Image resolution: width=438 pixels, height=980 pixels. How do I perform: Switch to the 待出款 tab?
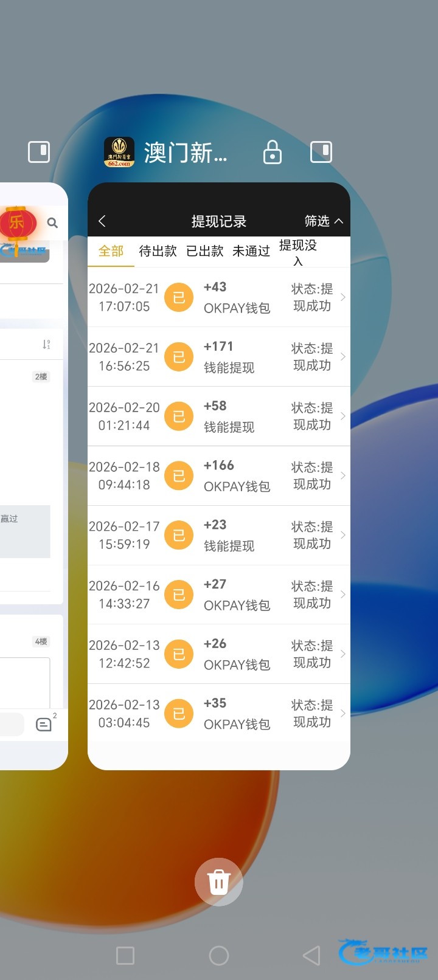pos(158,251)
